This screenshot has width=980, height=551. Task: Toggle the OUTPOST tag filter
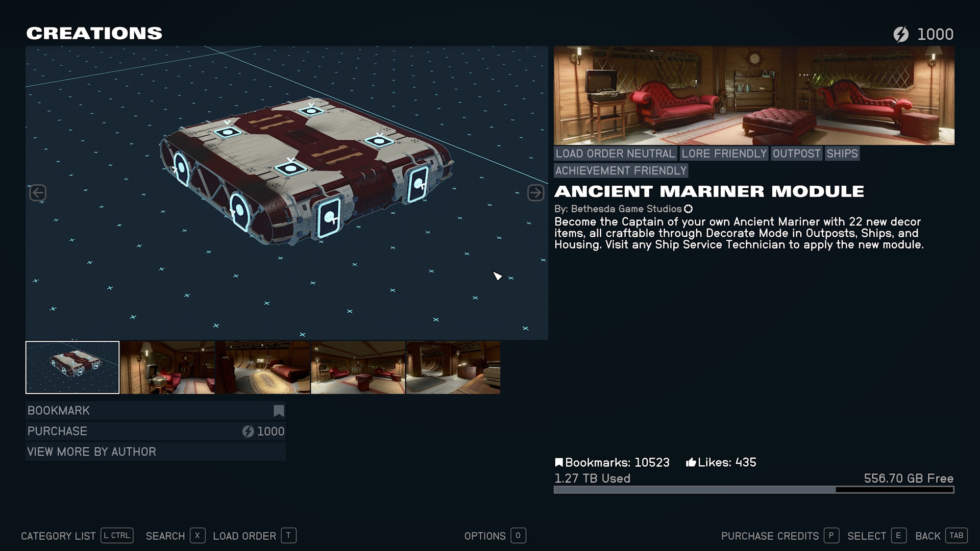[796, 154]
